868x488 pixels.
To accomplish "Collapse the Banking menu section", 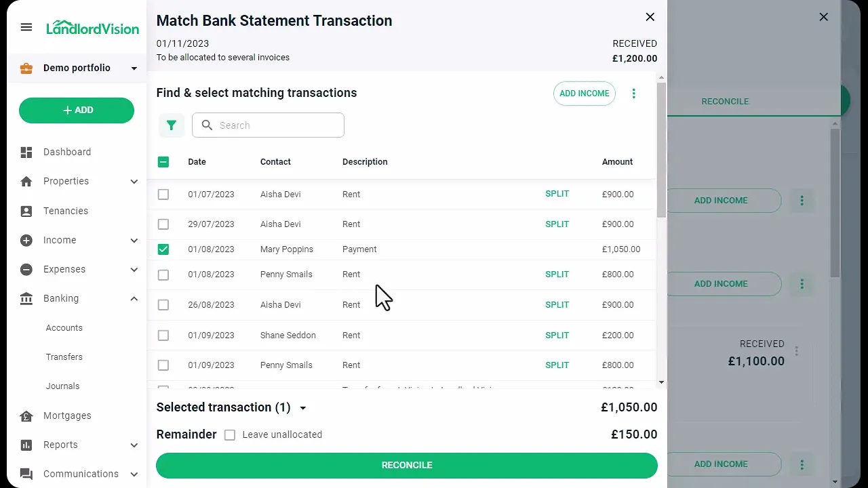I will pos(134,299).
